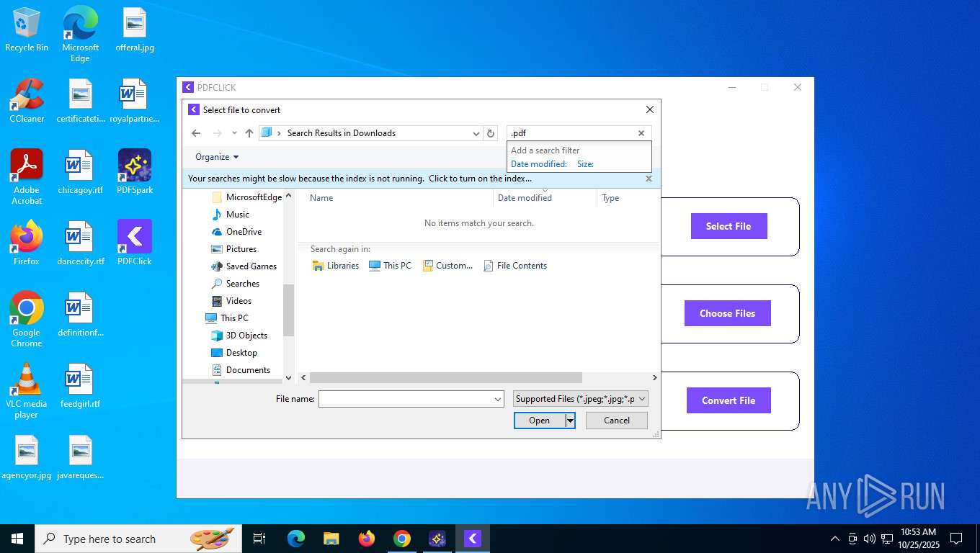Open CCleaner desktop shortcut

27,101
